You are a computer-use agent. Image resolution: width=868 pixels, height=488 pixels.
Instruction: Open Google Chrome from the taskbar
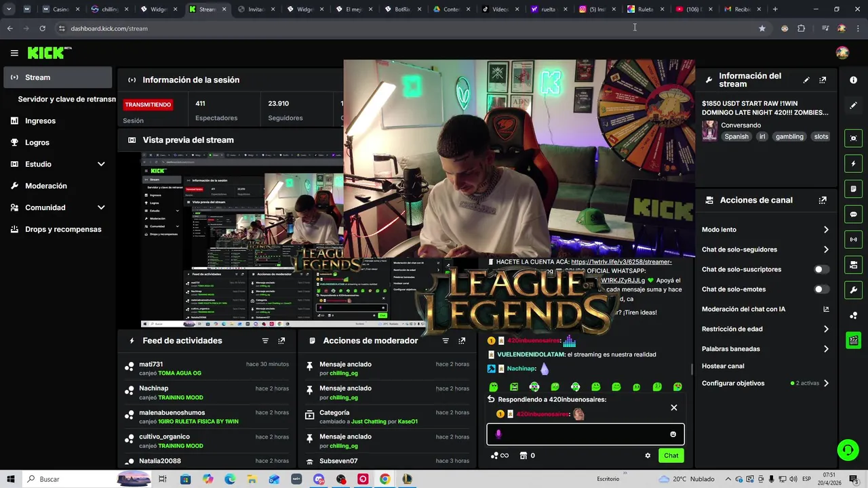[384, 479]
